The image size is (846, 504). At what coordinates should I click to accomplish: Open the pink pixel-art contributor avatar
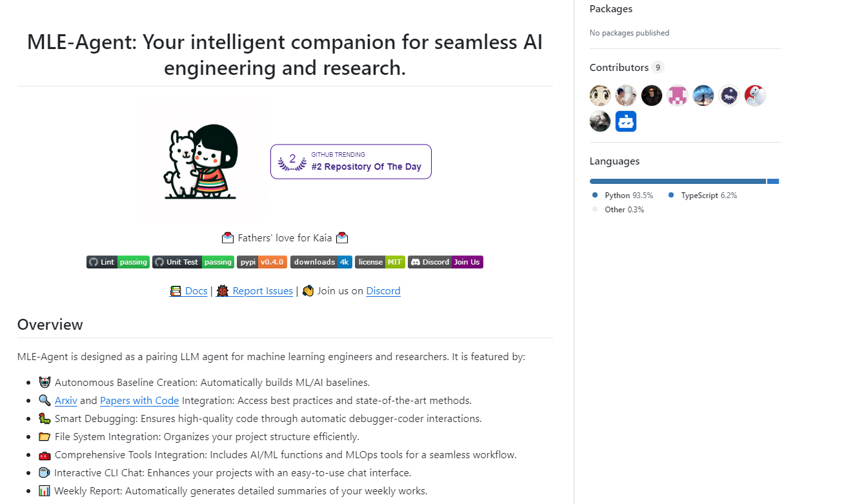coord(678,96)
